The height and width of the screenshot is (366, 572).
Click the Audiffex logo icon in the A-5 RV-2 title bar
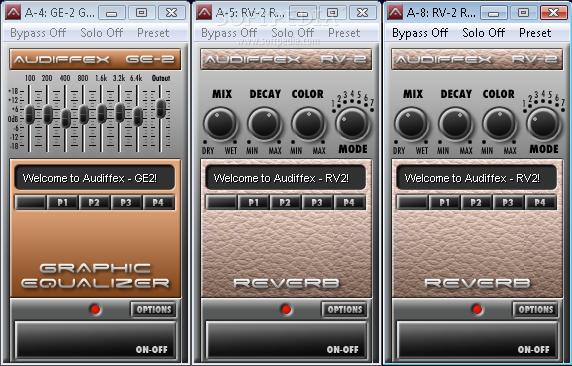click(204, 12)
